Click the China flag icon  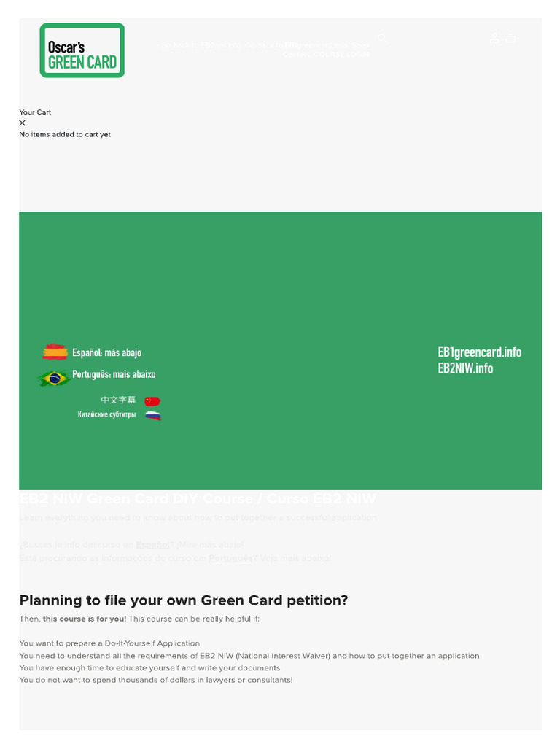point(152,400)
